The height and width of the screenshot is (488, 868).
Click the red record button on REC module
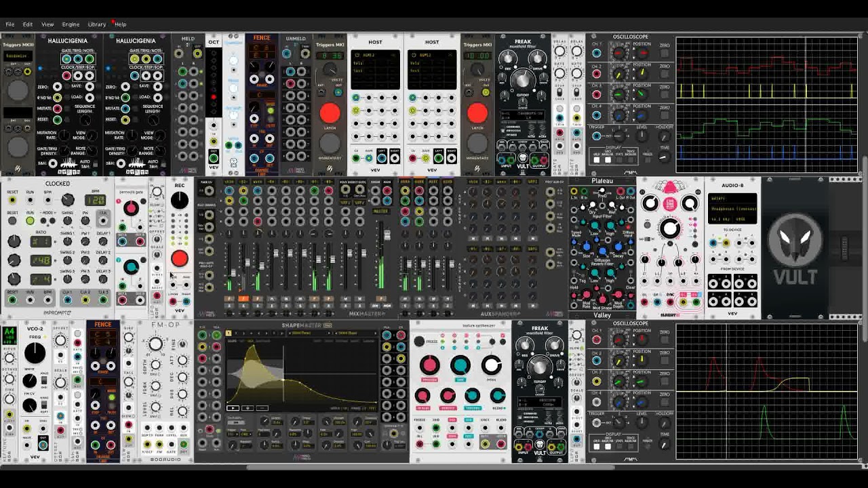point(180,258)
